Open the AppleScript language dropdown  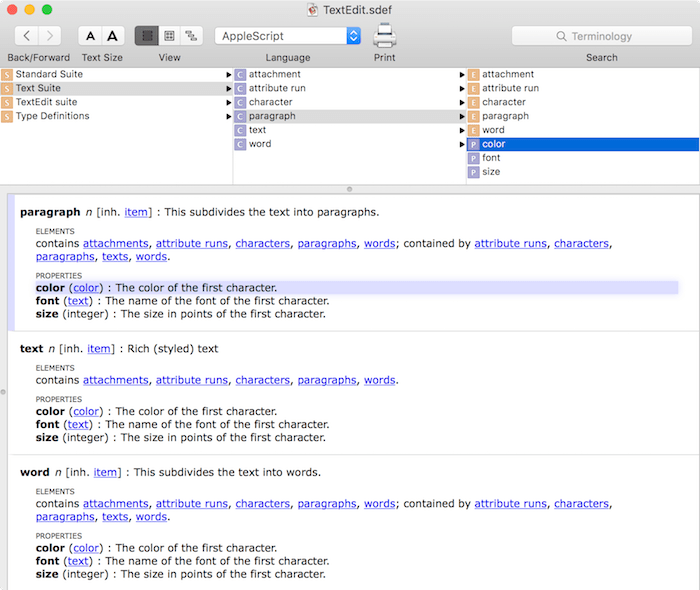click(x=288, y=36)
